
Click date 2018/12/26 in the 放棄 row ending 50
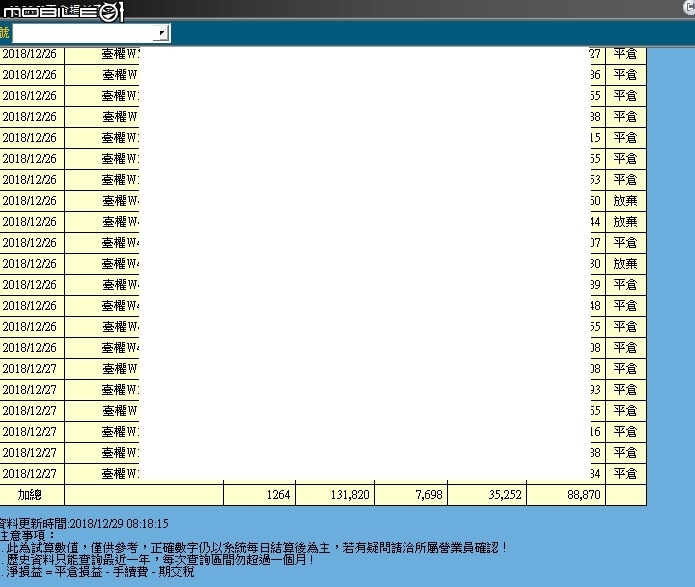[30, 201]
